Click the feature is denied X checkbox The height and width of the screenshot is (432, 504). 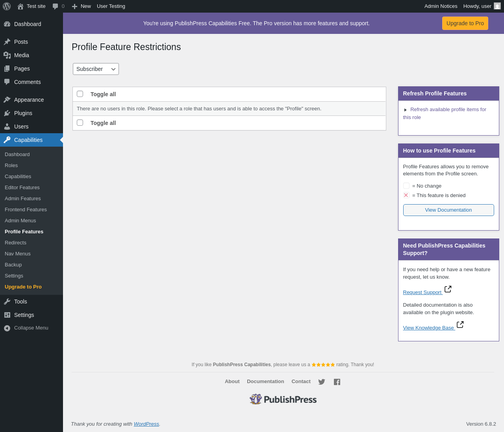[406, 195]
